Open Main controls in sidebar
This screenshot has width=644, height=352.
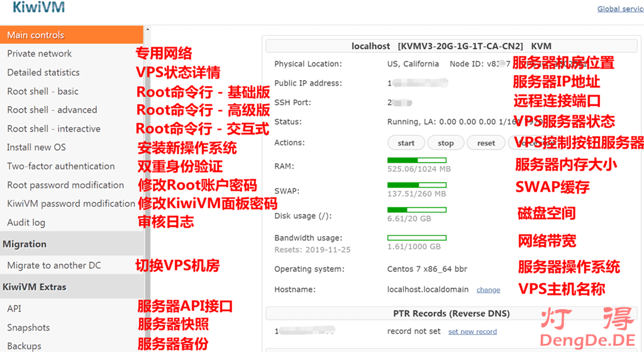[72, 35]
